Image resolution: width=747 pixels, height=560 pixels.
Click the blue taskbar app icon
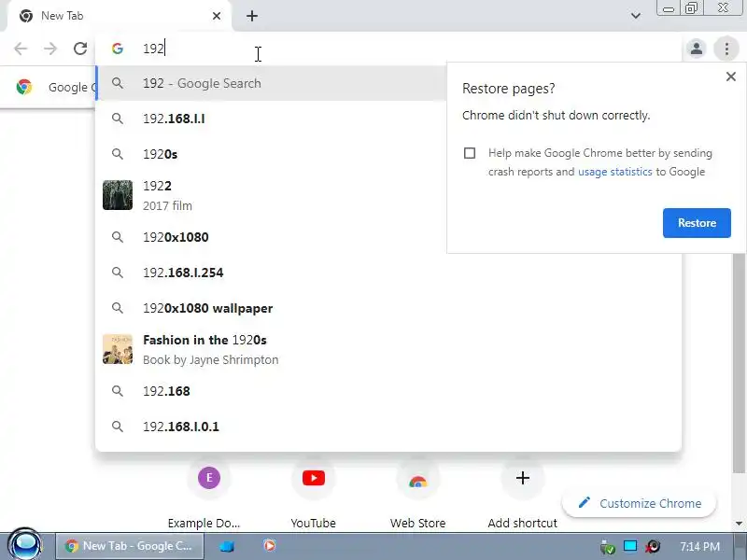pyautogui.click(x=227, y=546)
